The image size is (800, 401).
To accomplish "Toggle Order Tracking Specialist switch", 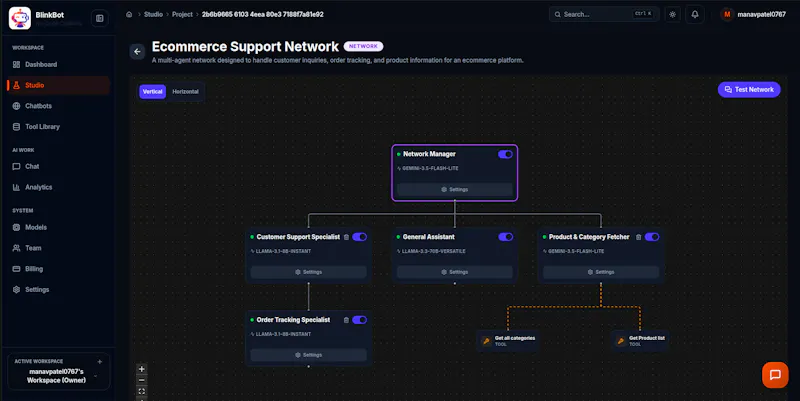I will point(359,320).
